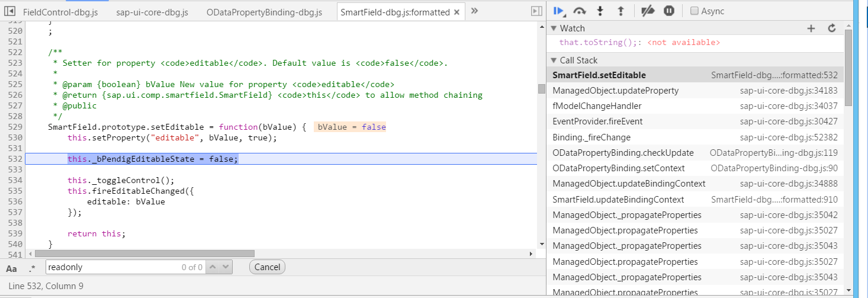Toggle case-sensitive search Aa
This screenshot has height=298, width=868.
pyautogui.click(x=11, y=268)
